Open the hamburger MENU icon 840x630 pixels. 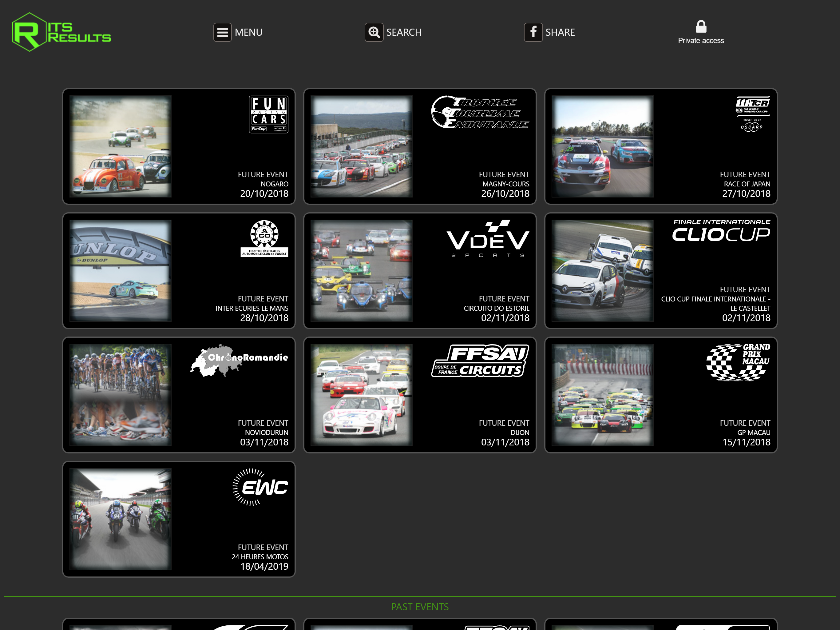[x=222, y=32]
